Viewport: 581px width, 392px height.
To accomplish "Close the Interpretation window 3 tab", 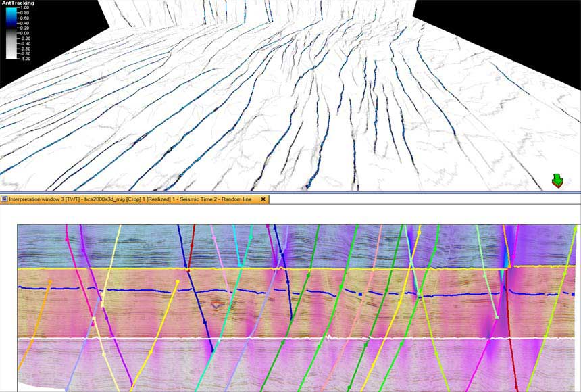I will pos(263,199).
